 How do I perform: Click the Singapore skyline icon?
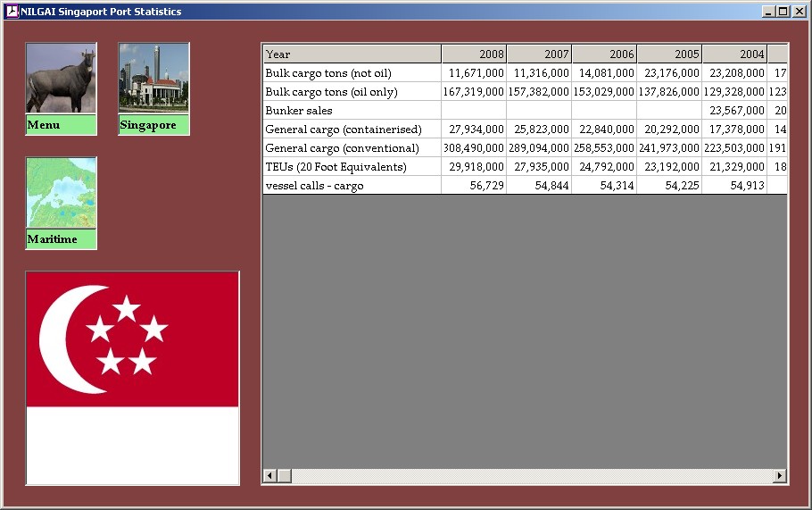(x=153, y=79)
